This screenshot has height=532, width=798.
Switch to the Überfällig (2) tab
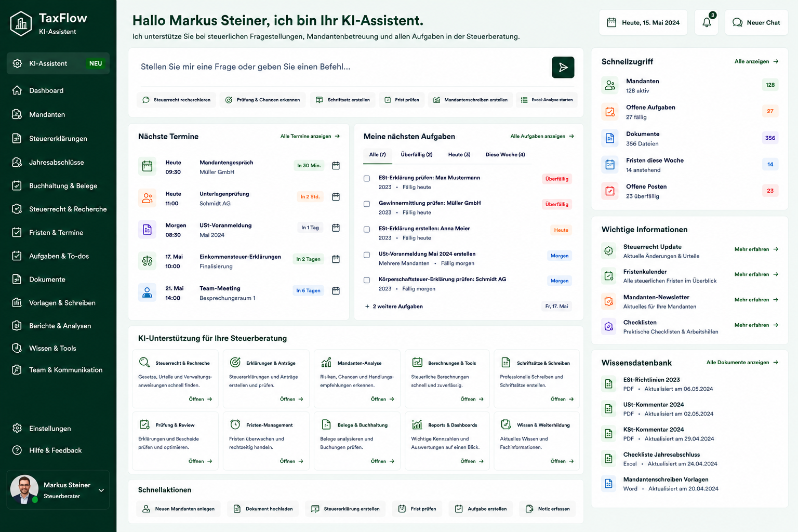(417, 155)
